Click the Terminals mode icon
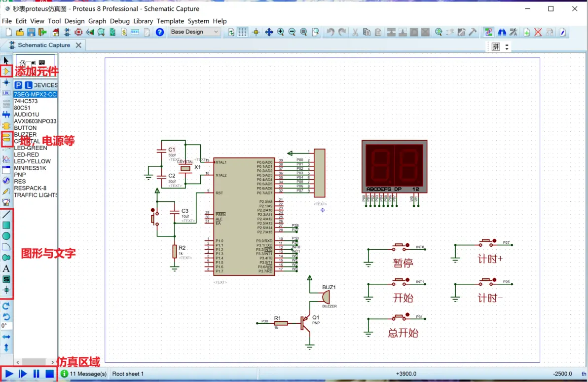The height and width of the screenshot is (382, 588). (x=6, y=138)
